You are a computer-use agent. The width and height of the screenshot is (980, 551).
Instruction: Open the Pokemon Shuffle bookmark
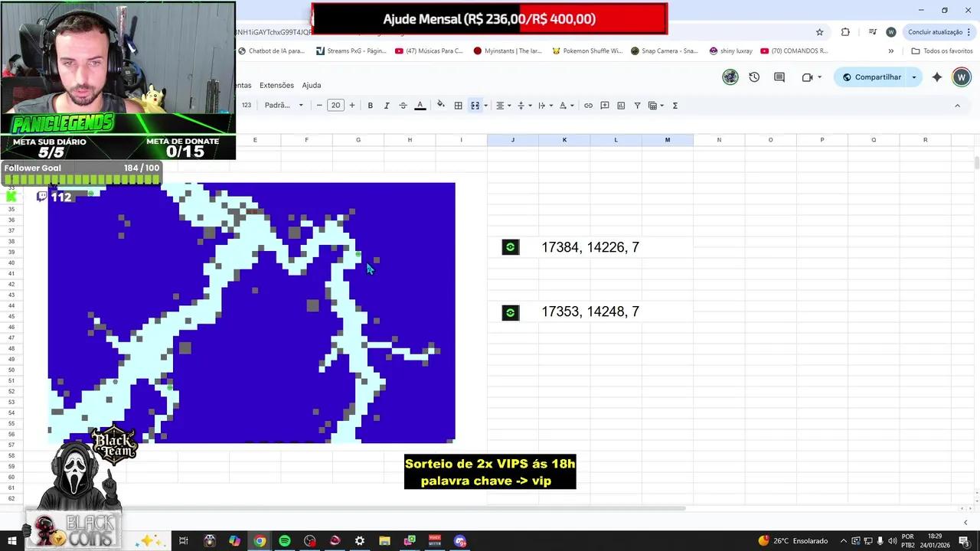click(593, 51)
